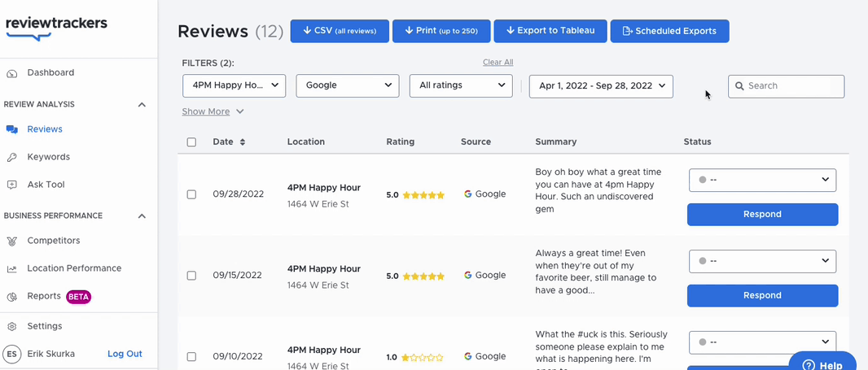The width and height of the screenshot is (868, 370).
Task: Open Keywords in sidebar
Action: pyautogui.click(x=49, y=157)
